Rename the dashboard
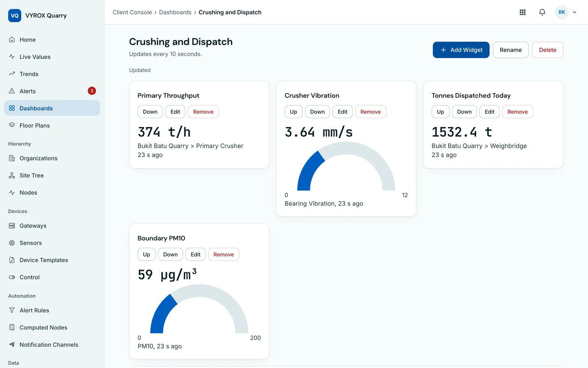Viewport: 588px width, 368px height. coord(510,50)
